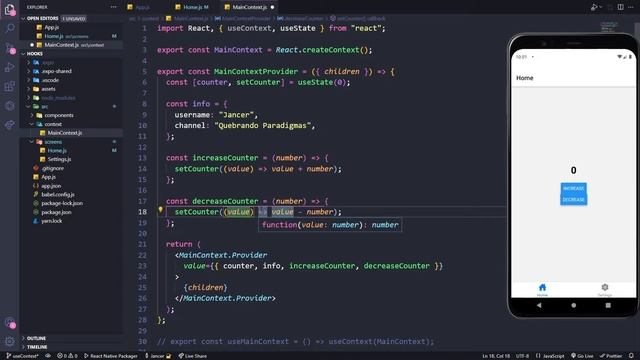The image size is (640, 360).
Task: Open the editor More Actions ellipsis menu
Action: [x=631, y=7]
